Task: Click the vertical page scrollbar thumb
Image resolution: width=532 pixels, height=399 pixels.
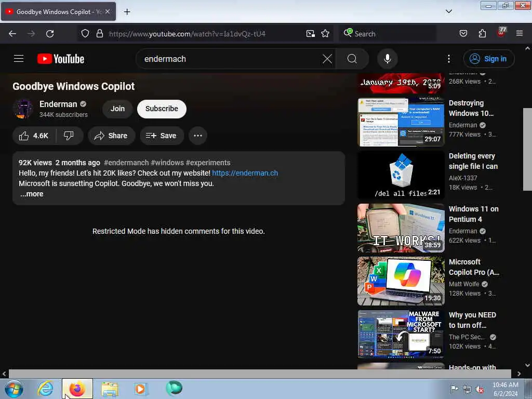Action: click(527, 149)
